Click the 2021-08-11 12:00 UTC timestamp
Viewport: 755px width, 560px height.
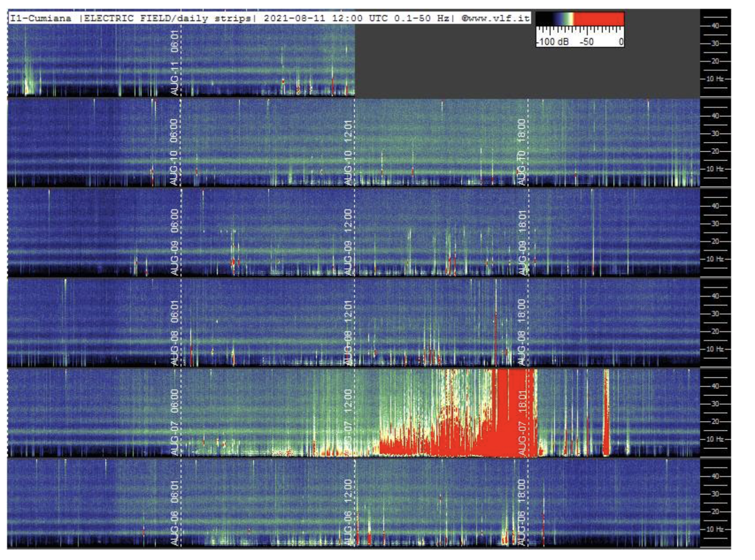pos(326,18)
